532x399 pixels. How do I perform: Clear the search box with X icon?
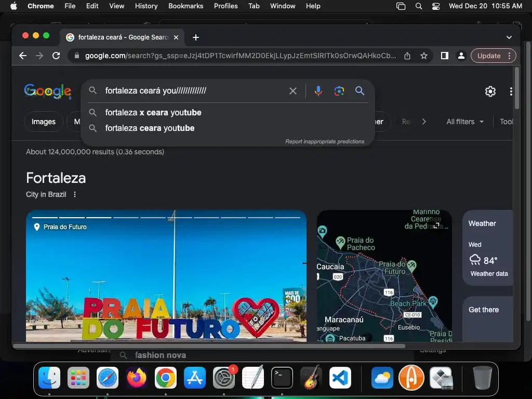click(293, 90)
